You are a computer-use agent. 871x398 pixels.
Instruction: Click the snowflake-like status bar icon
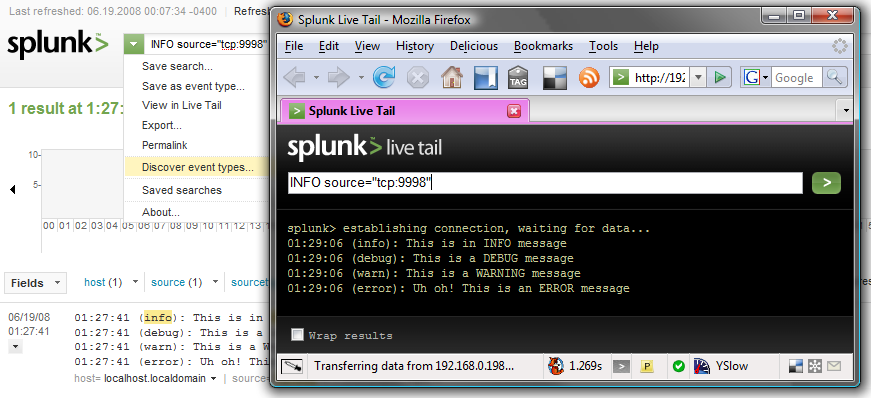pyautogui.click(x=815, y=366)
